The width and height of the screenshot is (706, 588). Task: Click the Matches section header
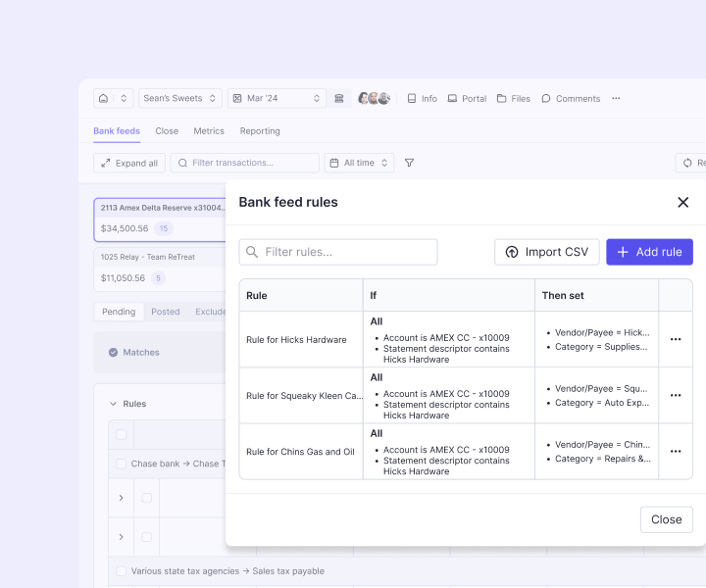coord(160,352)
